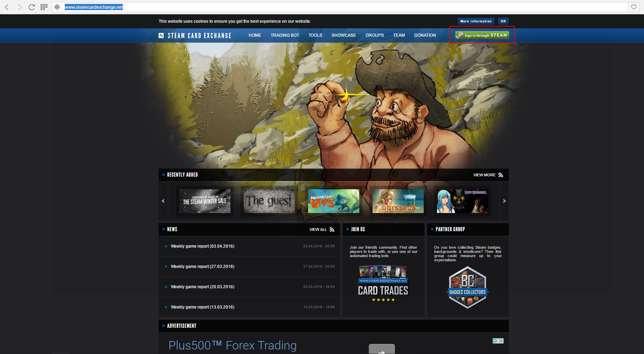
Task: Open the Lost Heroes game thumbnail
Action: point(463,201)
